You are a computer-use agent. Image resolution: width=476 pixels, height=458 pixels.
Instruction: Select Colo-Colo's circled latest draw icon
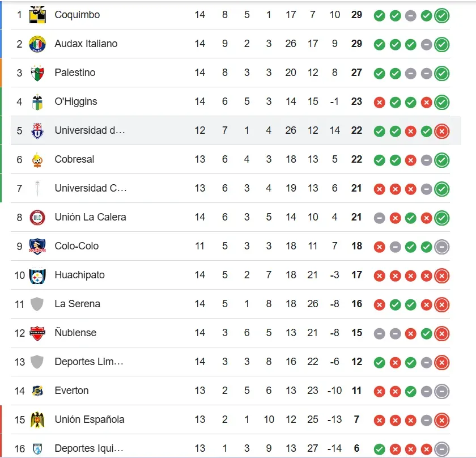[x=442, y=247]
